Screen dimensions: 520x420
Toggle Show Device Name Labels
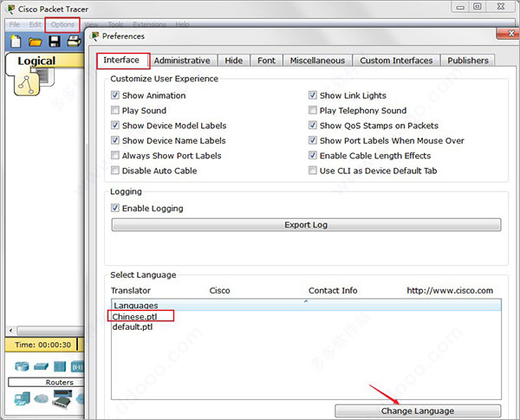[114, 140]
